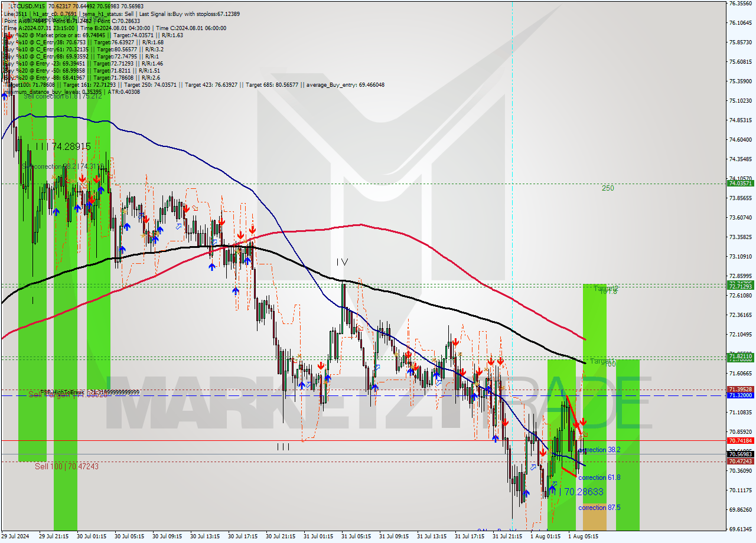Click the green 71.82110 price tag
The image size is (756, 543).
[x=740, y=356]
